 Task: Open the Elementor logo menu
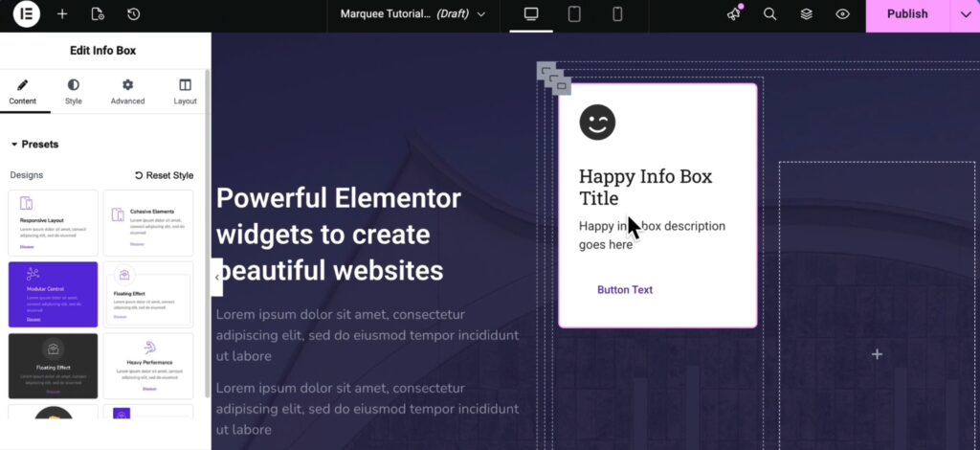click(x=26, y=14)
